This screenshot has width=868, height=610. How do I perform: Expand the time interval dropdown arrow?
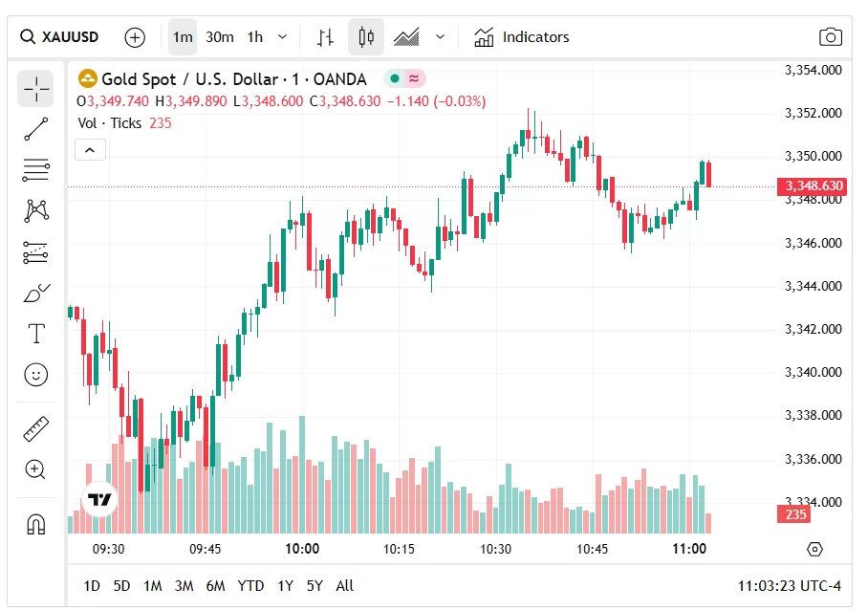(x=282, y=37)
